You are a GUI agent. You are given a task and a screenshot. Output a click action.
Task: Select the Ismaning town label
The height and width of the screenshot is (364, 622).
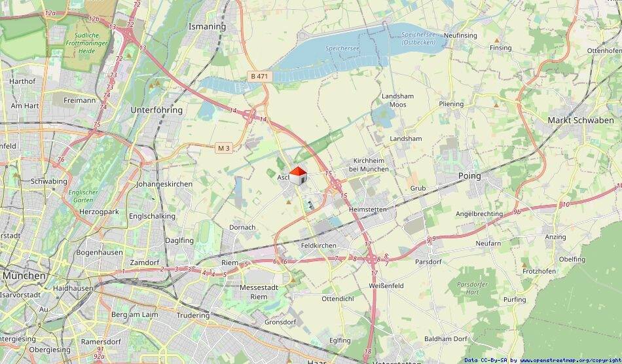point(207,27)
